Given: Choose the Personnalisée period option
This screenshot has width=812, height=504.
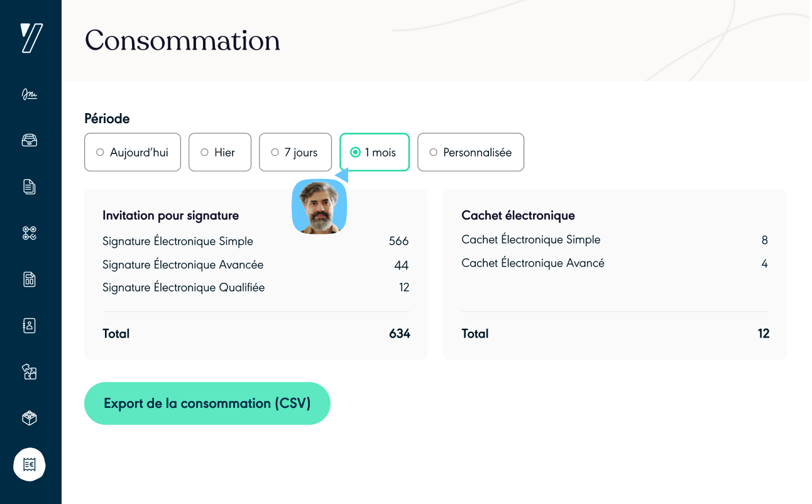Looking at the screenshot, I should click(471, 152).
